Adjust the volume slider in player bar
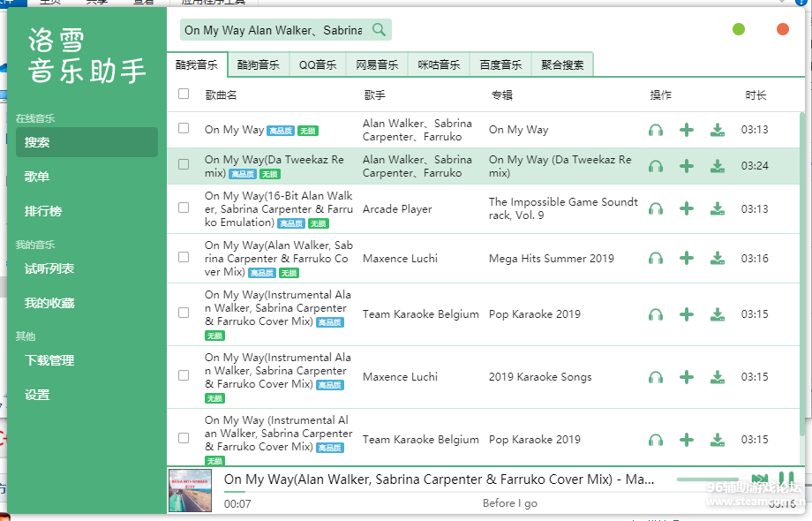Viewport: 812px width, 521px height. click(x=706, y=479)
